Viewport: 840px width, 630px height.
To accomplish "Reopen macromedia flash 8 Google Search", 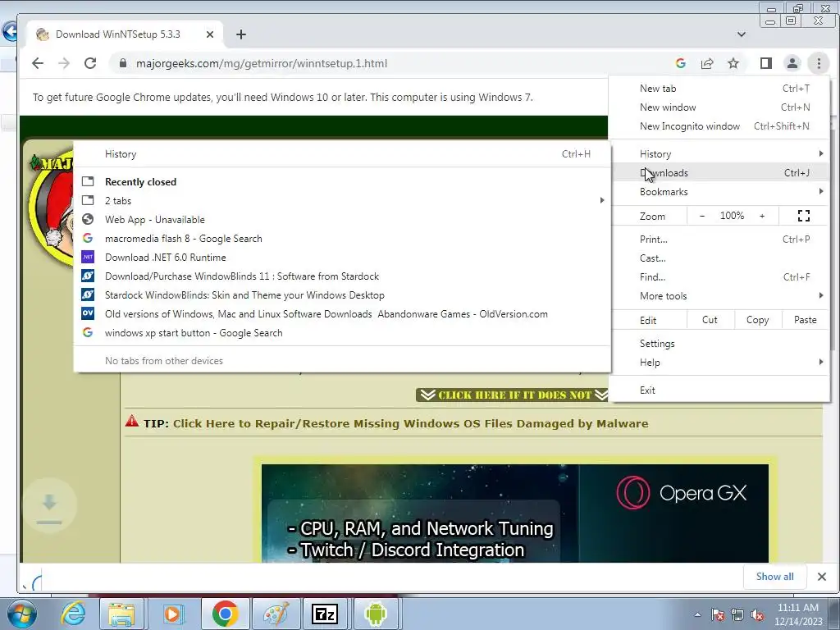I will pos(342,239).
